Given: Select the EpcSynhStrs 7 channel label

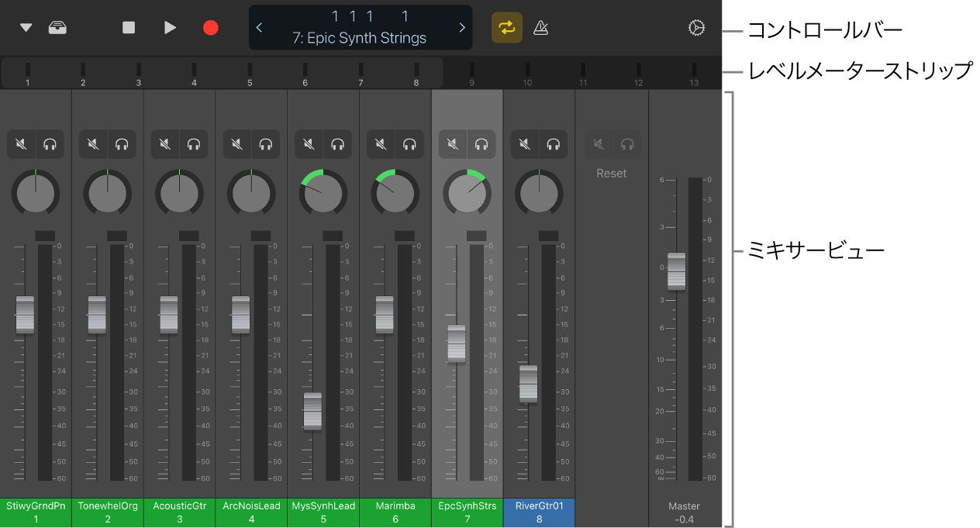Looking at the screenshot, I should [468, 512].
